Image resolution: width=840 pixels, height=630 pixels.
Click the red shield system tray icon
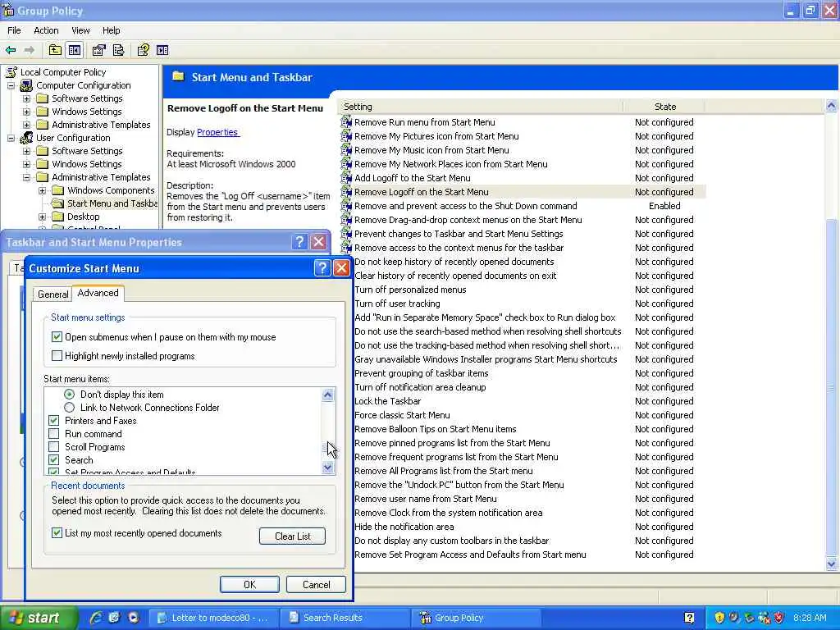pos(779,618)
